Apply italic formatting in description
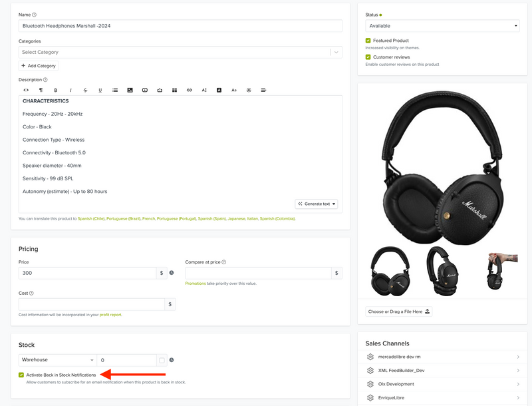 (70, 90)
